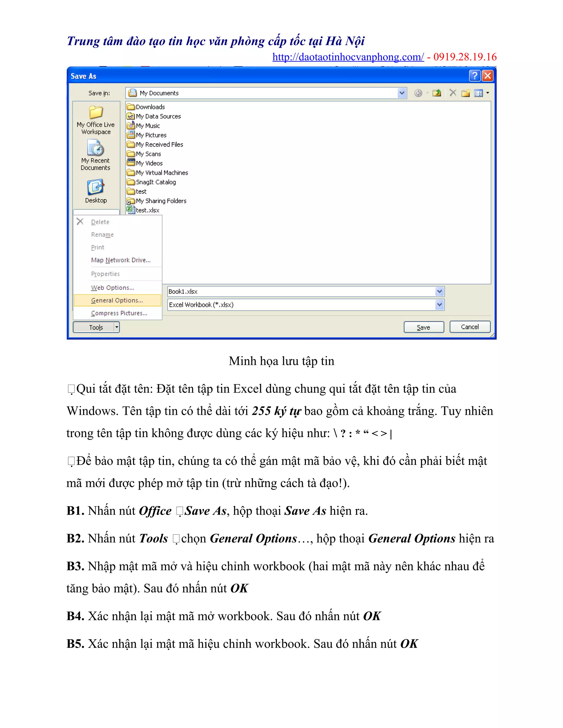Viewport: 563px width, 728px height.
Task: Expand the file name dropdown arrow
Action: click(x=440, y=292)
